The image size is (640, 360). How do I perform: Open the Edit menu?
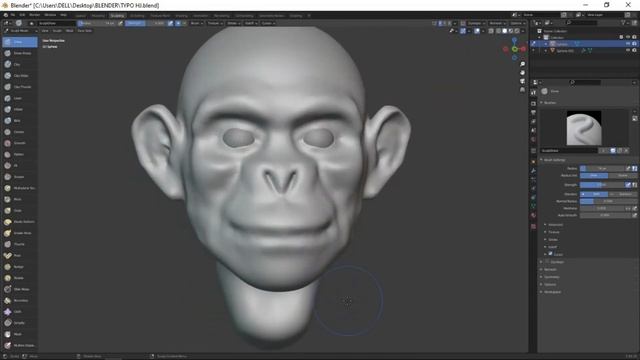coord(22,15)
